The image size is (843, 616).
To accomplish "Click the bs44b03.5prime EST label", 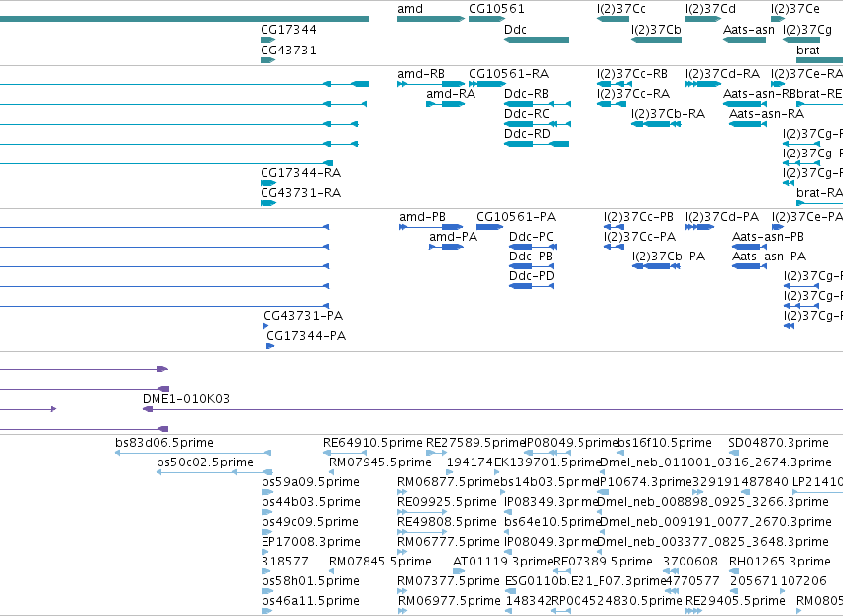I will point(311,502).
